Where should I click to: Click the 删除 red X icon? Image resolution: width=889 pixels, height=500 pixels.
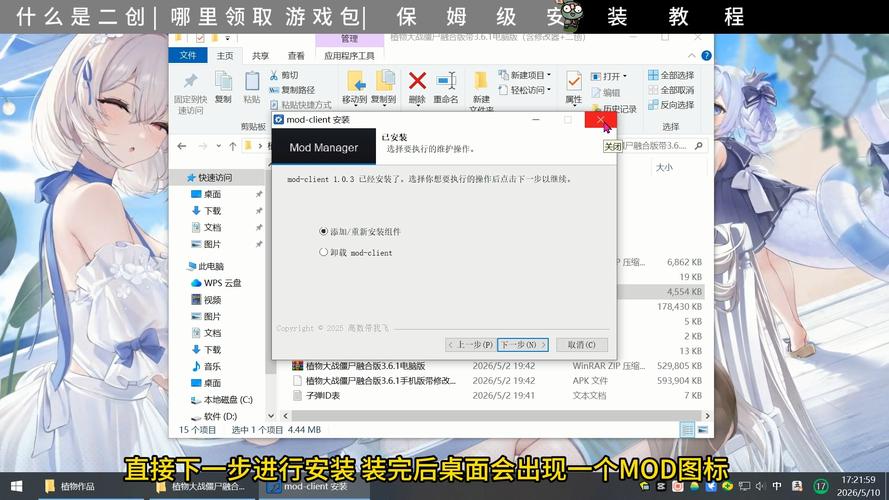417,80
